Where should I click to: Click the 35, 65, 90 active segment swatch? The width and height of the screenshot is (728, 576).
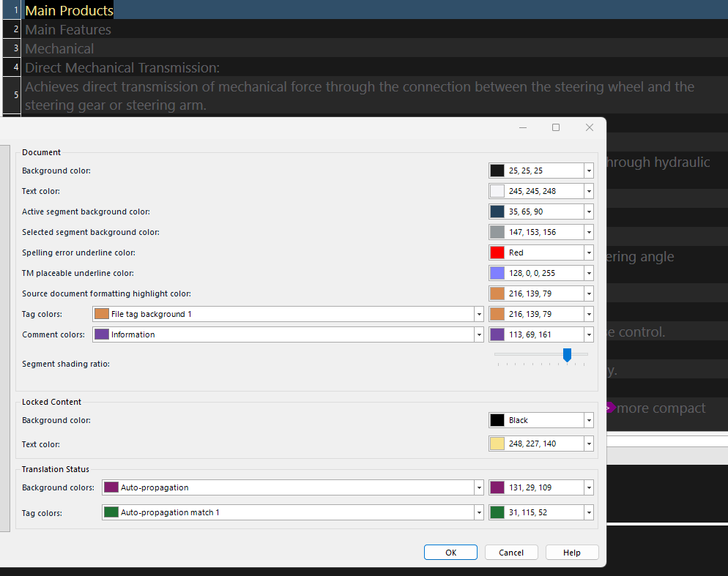pyautogui.click(x=497, y=212)
